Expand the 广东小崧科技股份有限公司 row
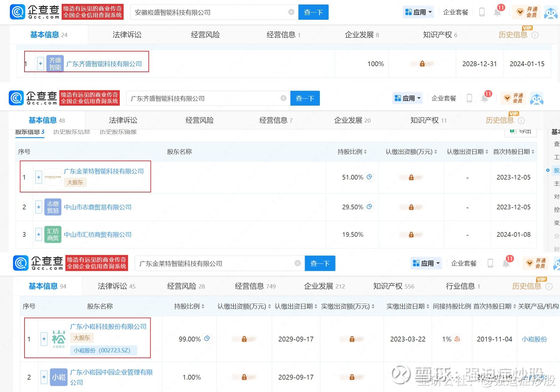This screenshot has height=392, width=560. tap(44, 339)
